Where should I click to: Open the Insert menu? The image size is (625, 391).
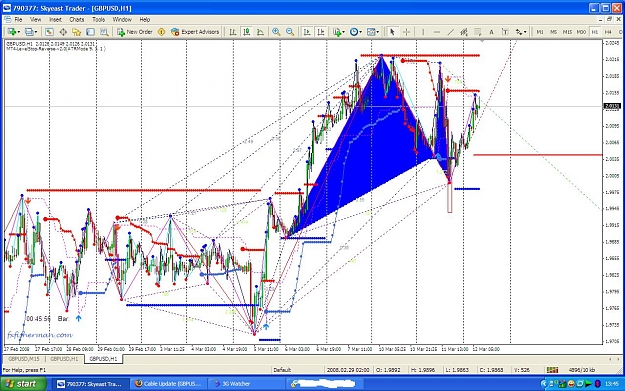pyautogui.click(x=55, y=20)
